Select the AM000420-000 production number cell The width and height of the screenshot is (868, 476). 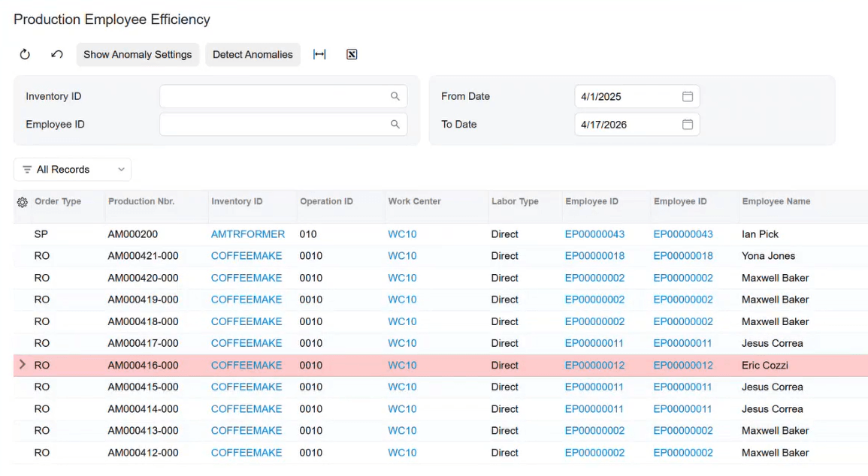point(144,278)
